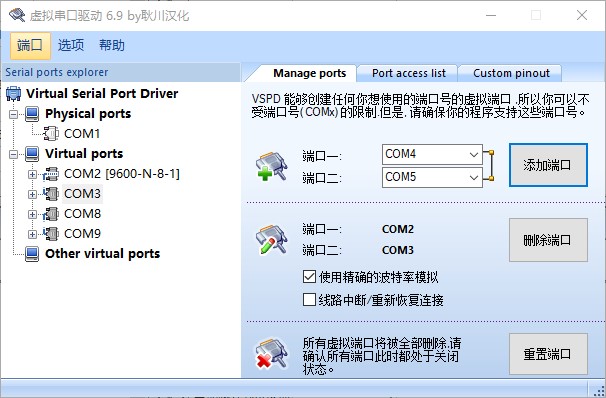606x398 pixels.
Task: Switch to the Port access list tab
Action: tap(409, 73)
